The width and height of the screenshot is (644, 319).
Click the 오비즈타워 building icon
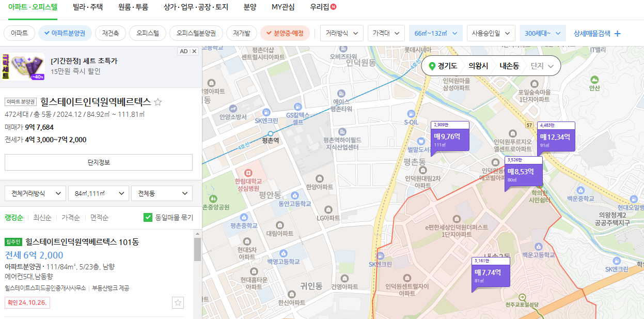click(343, 48)
